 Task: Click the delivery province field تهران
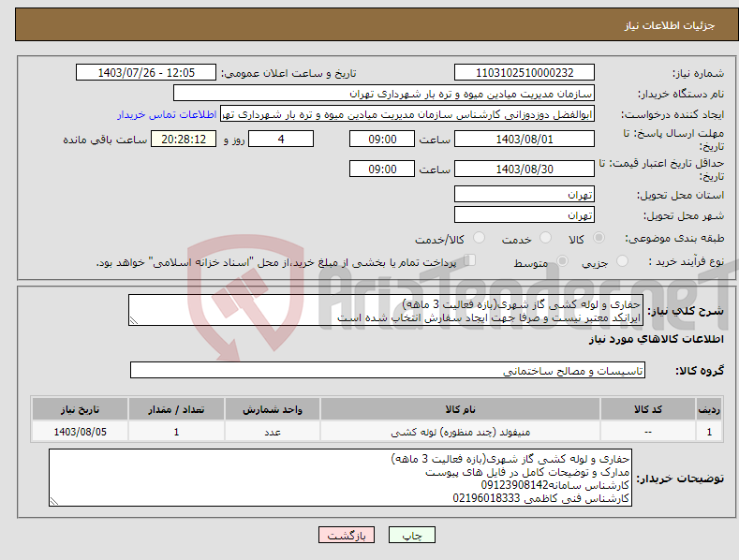(x=525, y=194)
